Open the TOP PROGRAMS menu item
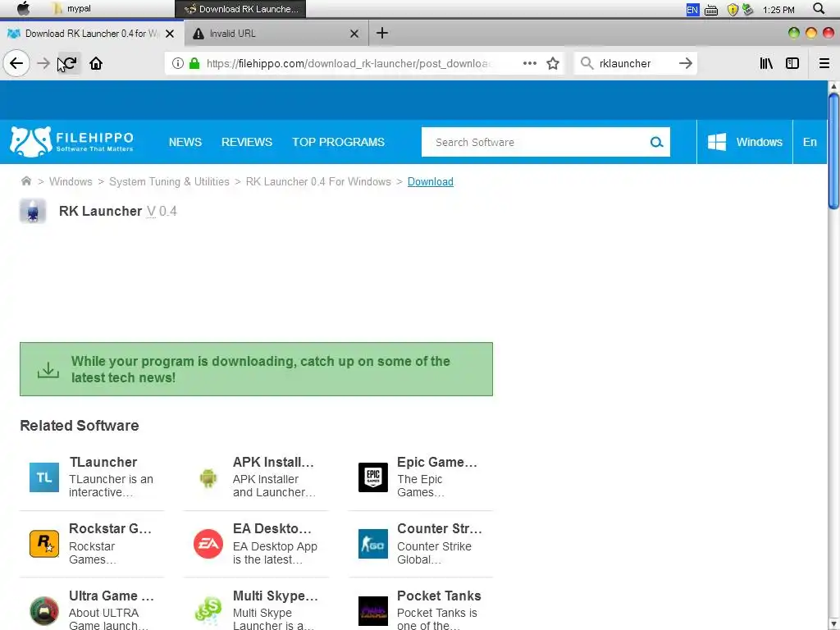This screenshot has width=840, height=630. click(338, 142)
